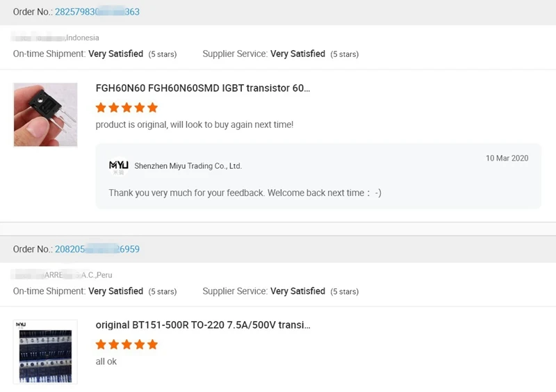Click the MYU supplier logo icon
Viewport: 556px width, 392px height.
click(x=118, y=166)
